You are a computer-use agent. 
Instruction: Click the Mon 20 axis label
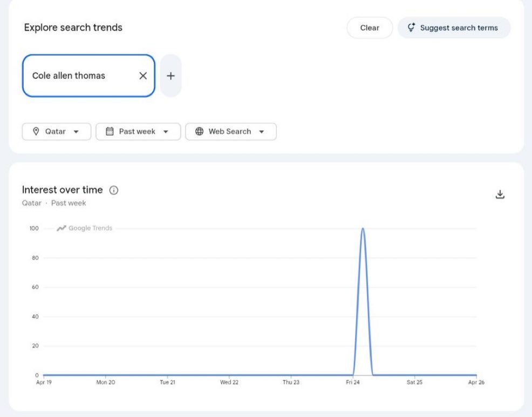(106, 382)
